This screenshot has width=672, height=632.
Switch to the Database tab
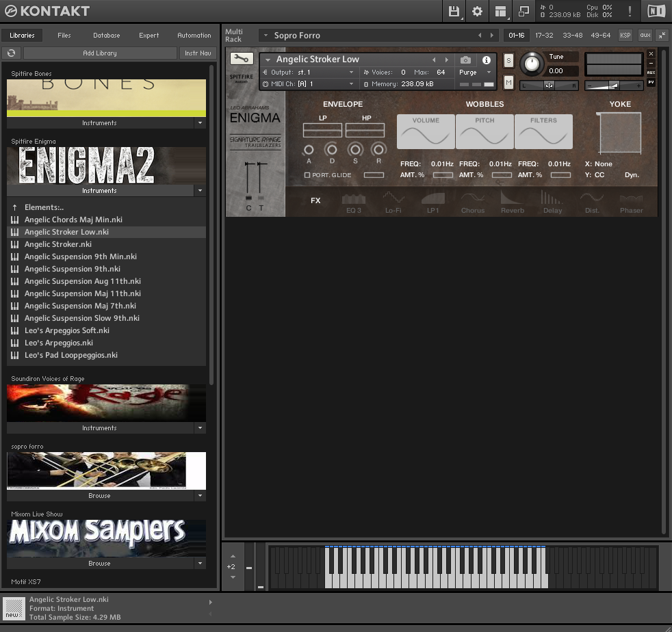pos(107,35)
